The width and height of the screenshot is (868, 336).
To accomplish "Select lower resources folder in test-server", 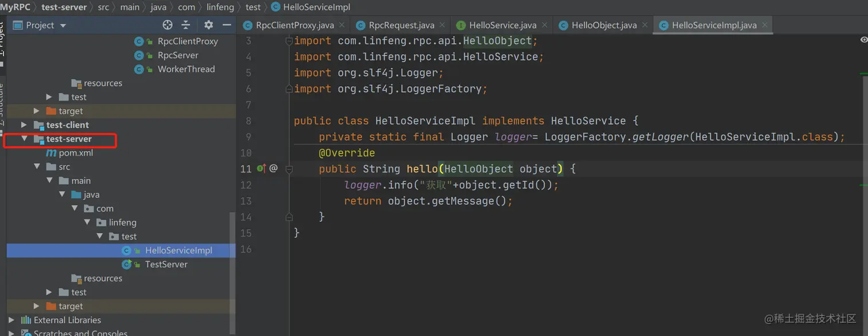I will coord(103,278).
